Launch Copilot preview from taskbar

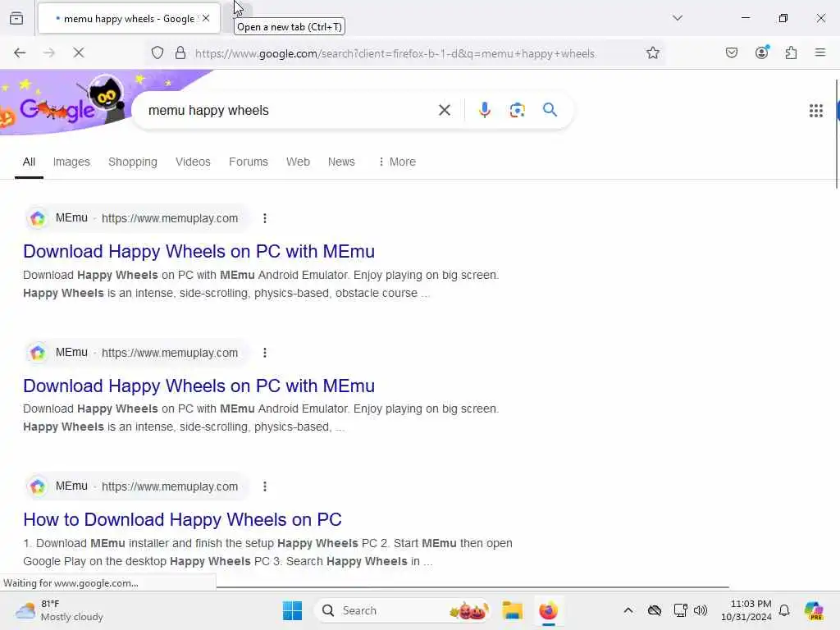[814, 610]
